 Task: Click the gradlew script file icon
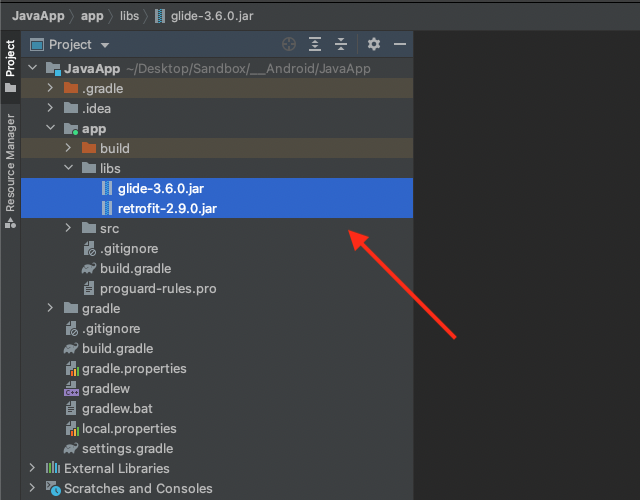click(71, 389)
